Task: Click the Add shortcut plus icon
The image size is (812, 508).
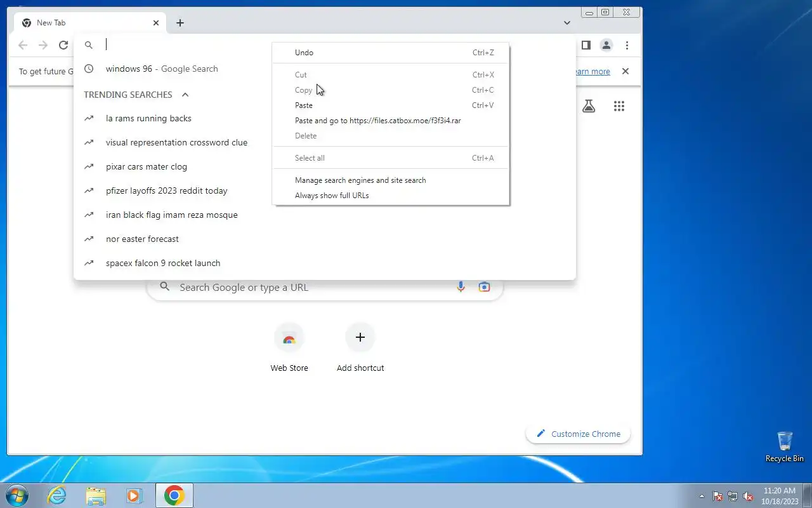Action: 360,338
